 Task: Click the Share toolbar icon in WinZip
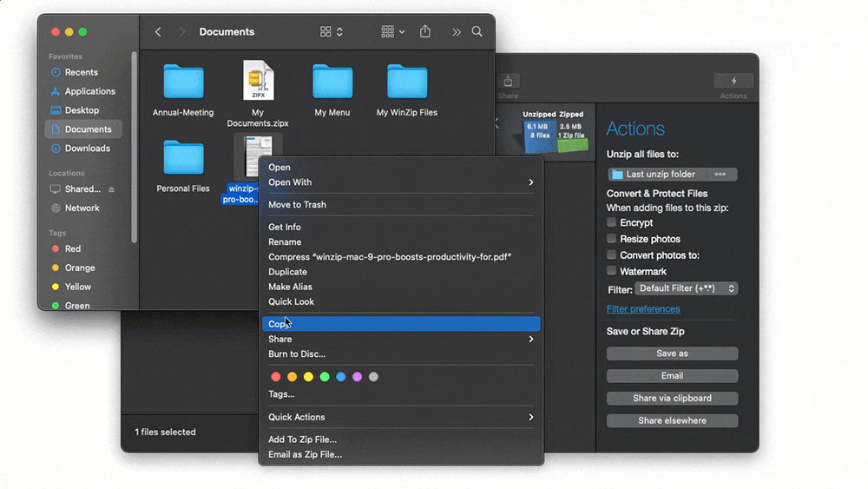pyautogui.click(x=509, y=81)
